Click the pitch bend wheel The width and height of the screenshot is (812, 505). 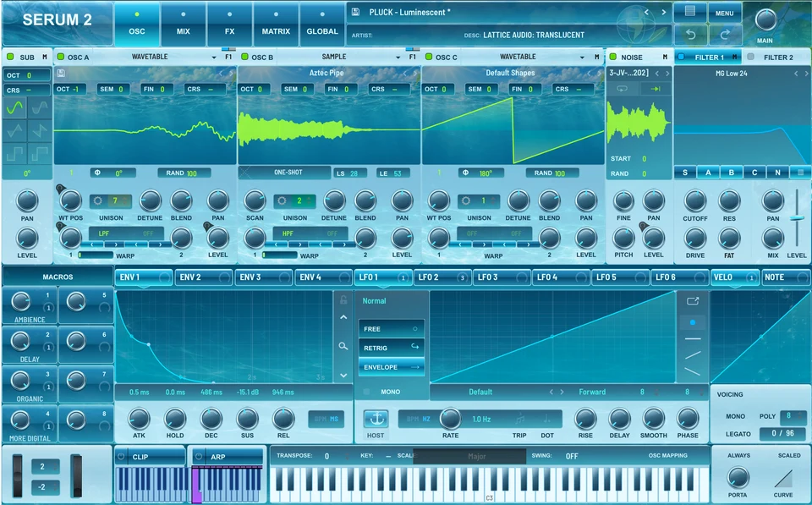pyautogui.click(x=18, y=475)
